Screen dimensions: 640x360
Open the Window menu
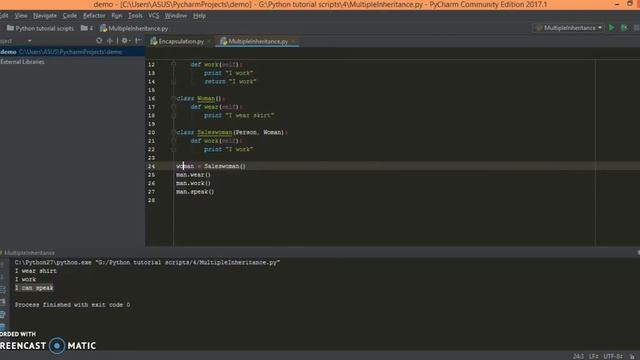pyautogui.click(x=176, y=16)
